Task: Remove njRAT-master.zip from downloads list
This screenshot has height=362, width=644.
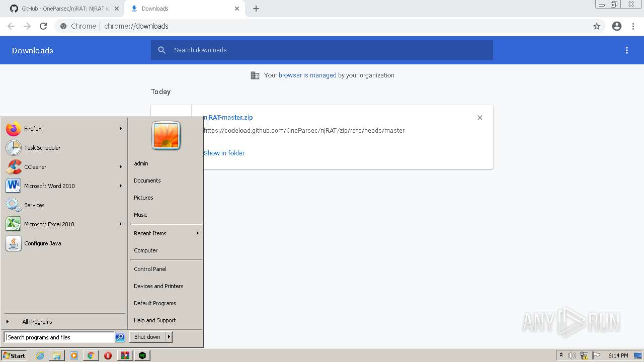Action: (480, 118)
